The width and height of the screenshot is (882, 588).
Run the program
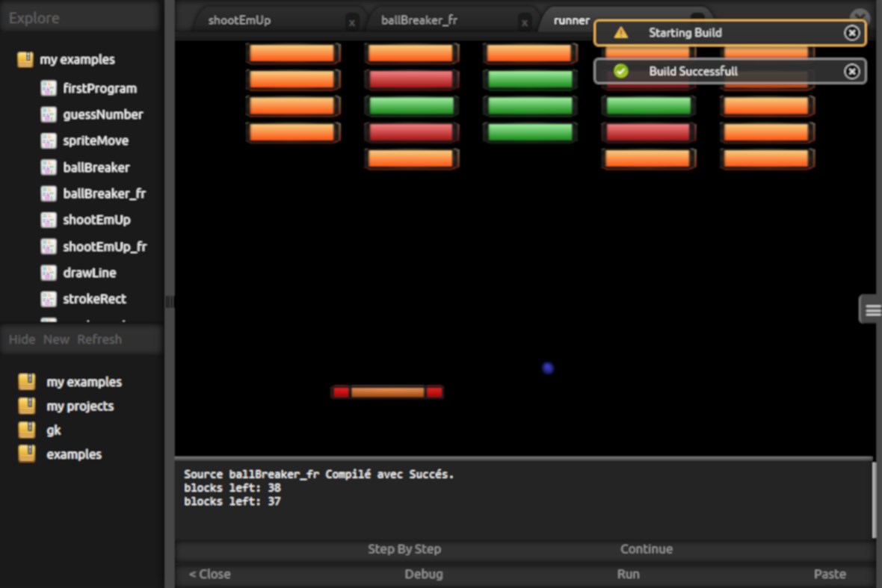(629, 574)
